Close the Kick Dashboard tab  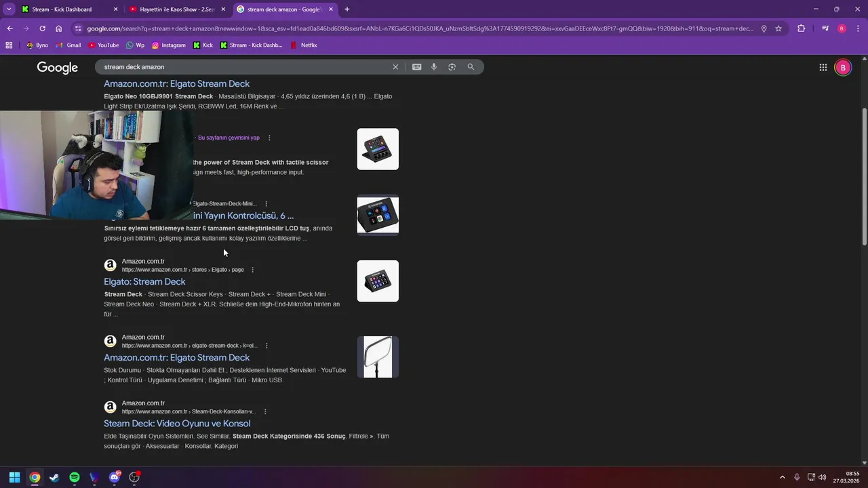pos(115,9)
